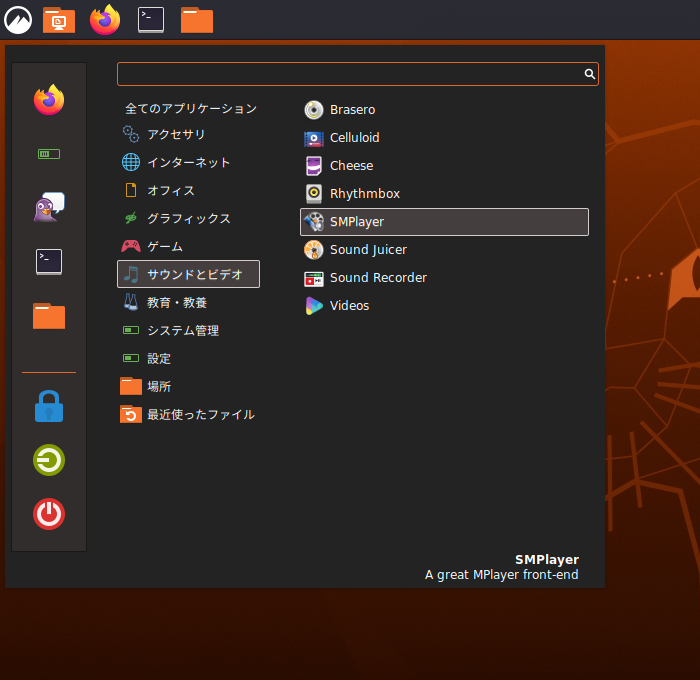Launch Pidgin messenger from favorites sidebar
Image resolution: width=700 pixels, height=680 pixels.
coord(49,207)
